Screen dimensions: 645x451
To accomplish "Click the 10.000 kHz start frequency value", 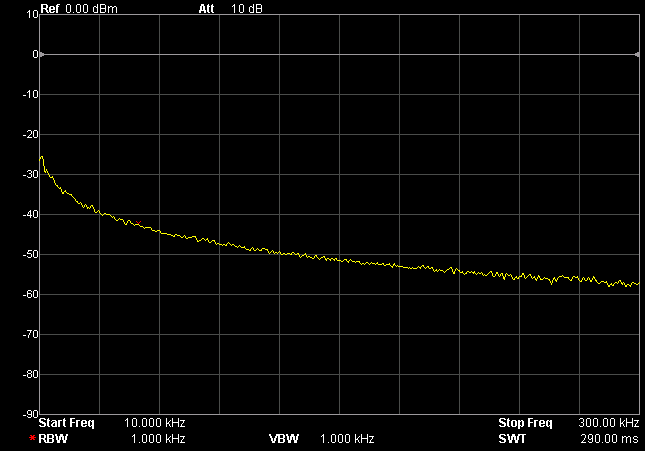I will 155,423.
